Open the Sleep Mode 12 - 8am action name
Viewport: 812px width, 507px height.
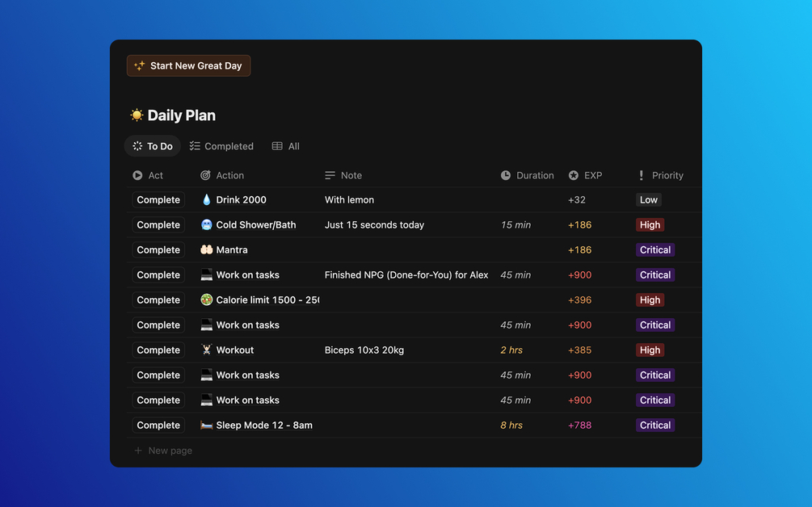coord(264,425)
